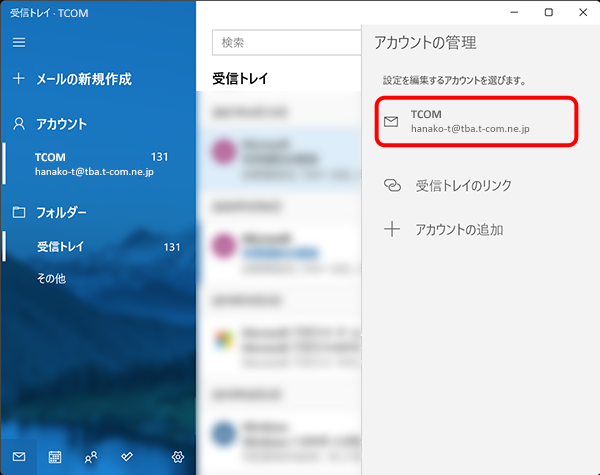This screenshot has width=600, height=475.
Task: Open the フォルダー section header
Action: pos(61,212)
